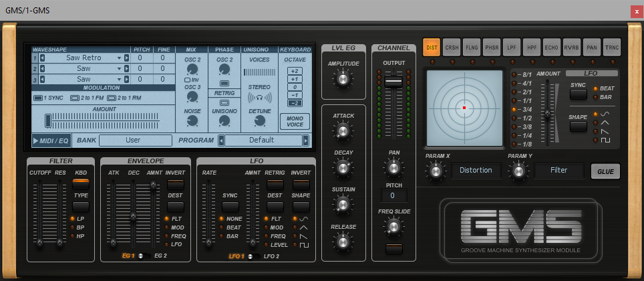The height and width of the screenshot is (281, 644).
Task: Switch the EG 1 / EG 2 selector
Action: (144, 256)
